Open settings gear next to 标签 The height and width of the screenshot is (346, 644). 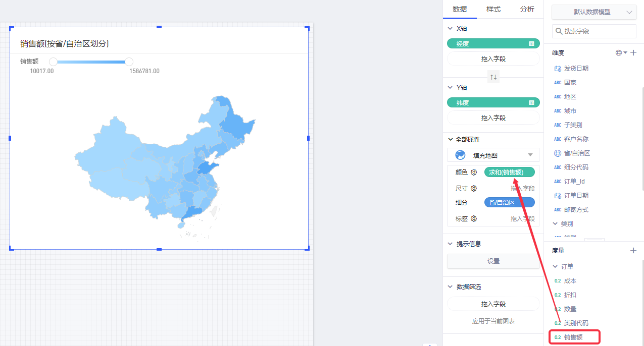click(x=474, y=219)
